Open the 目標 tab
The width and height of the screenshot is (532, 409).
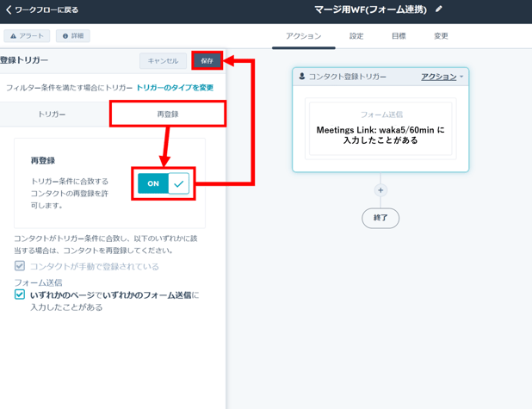pyautogui.click(x=399, y=36)
